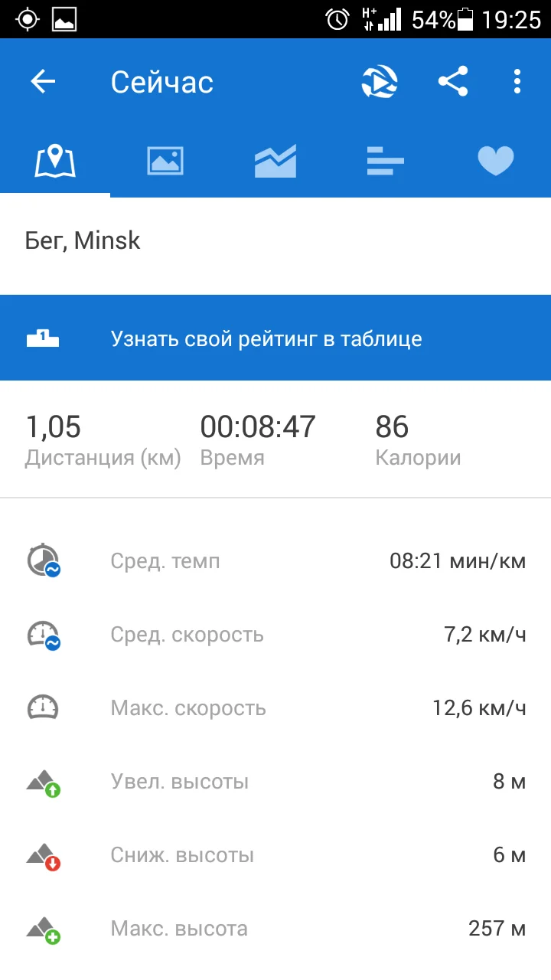Tap the max altitude mountain icon

(44, 929)
